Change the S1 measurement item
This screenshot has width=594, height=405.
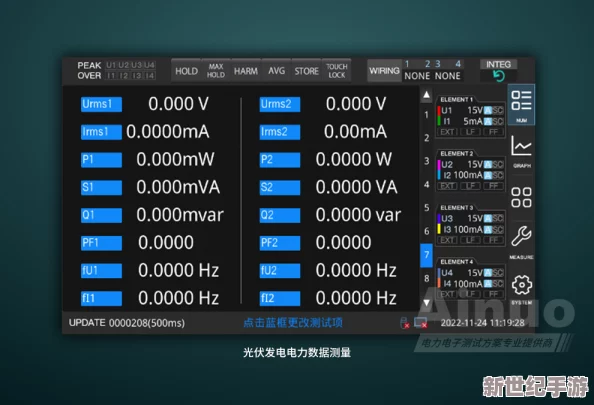point(101,188)
